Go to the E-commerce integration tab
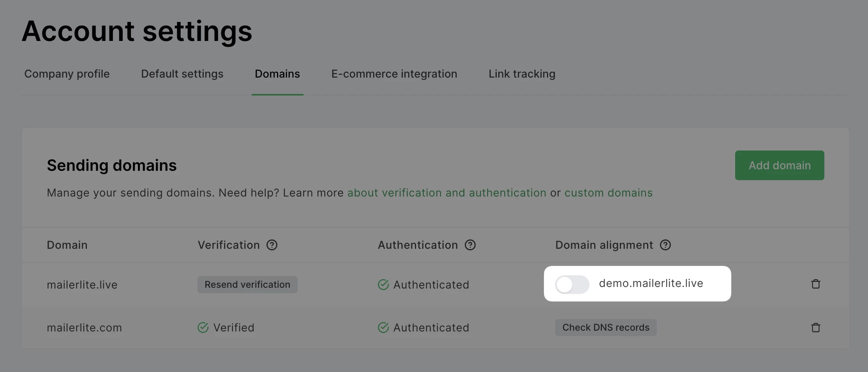The width and height of the screenshot is (868, 372). [394, 74]
